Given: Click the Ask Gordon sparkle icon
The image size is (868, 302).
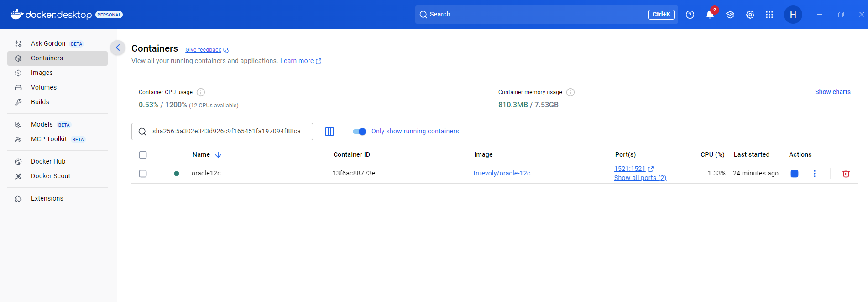Looking at the screenshot, I should 18,44.
